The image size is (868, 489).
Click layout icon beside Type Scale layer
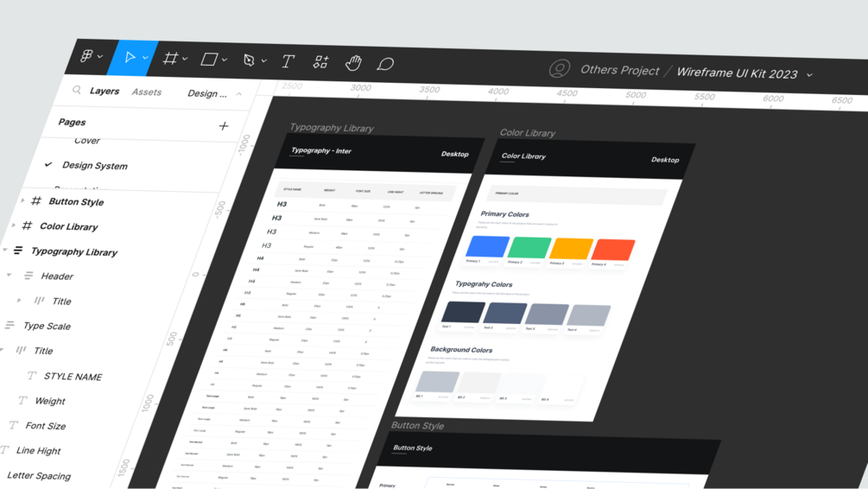pyautogui.click(x=10, y=325)
